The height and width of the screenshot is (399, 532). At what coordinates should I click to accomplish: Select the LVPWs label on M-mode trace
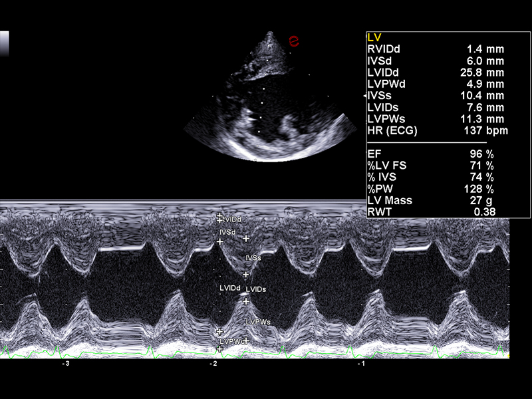coord(258,322)
